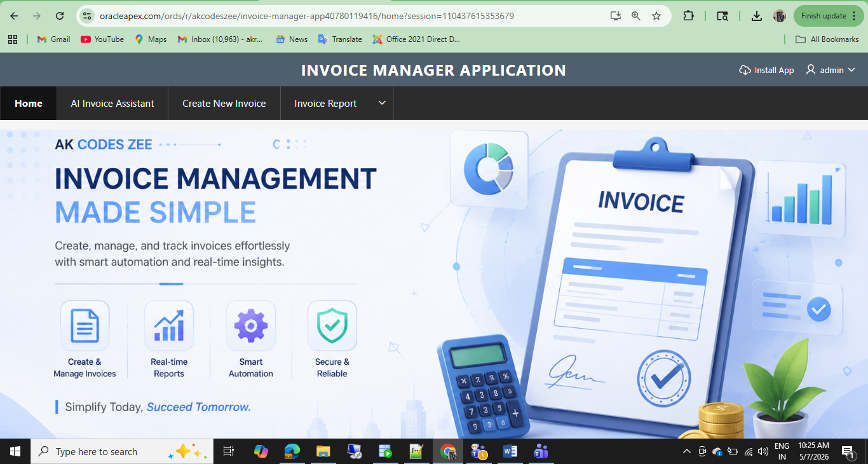Click the browser forward arrow
Image resolution: width=868 pixels, height=464 pixels.
(x=37, y=16)
